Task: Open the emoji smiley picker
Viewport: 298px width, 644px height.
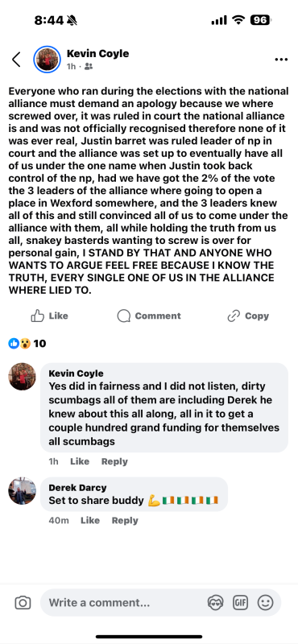Action: [266, 602]
